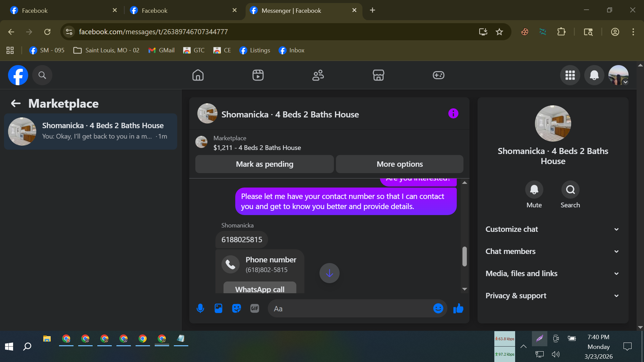Expand Customize chat section
Image resolution: width=644 pixels, height=362 pixels.
pyautogui.click(x=553, y=229)
